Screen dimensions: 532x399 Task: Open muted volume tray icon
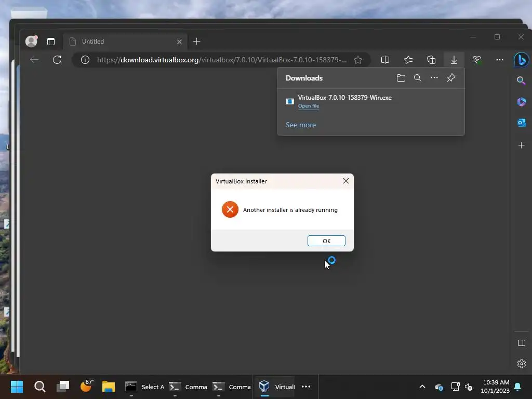pos(469,387)
